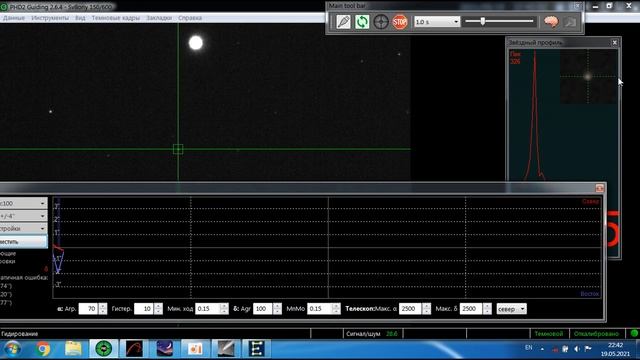This screenshot has width=640, height=360.
Task: Click the Откалибровано status indicator
Action: (x=596, y=334)
